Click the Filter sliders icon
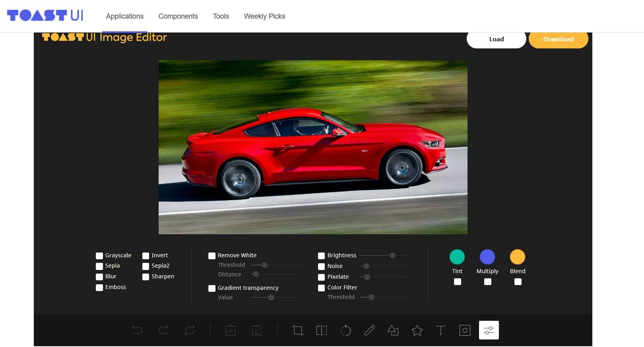This screenshot has height=347, width=644. click(489, 330)
